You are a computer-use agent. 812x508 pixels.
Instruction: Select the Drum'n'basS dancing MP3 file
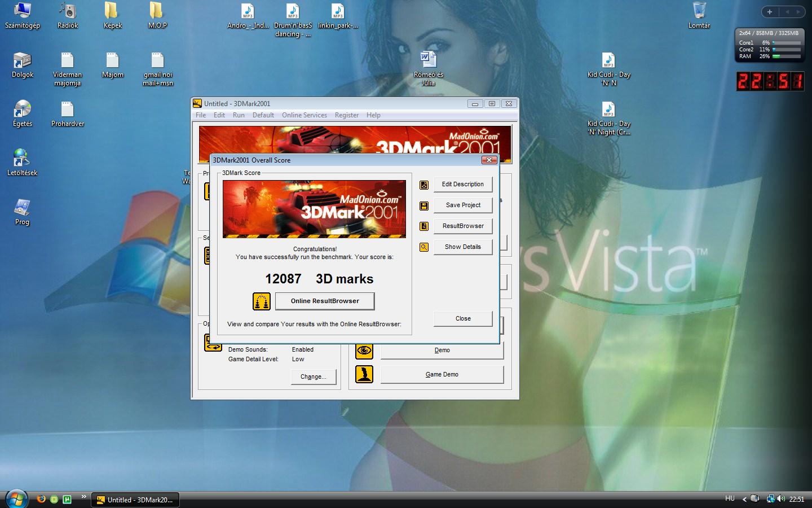[293, 20]
